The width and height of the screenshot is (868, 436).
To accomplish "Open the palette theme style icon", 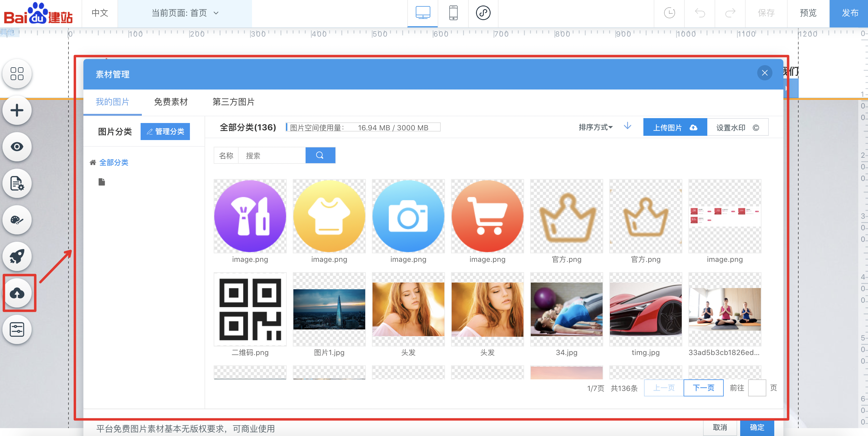I will (17, 220).
